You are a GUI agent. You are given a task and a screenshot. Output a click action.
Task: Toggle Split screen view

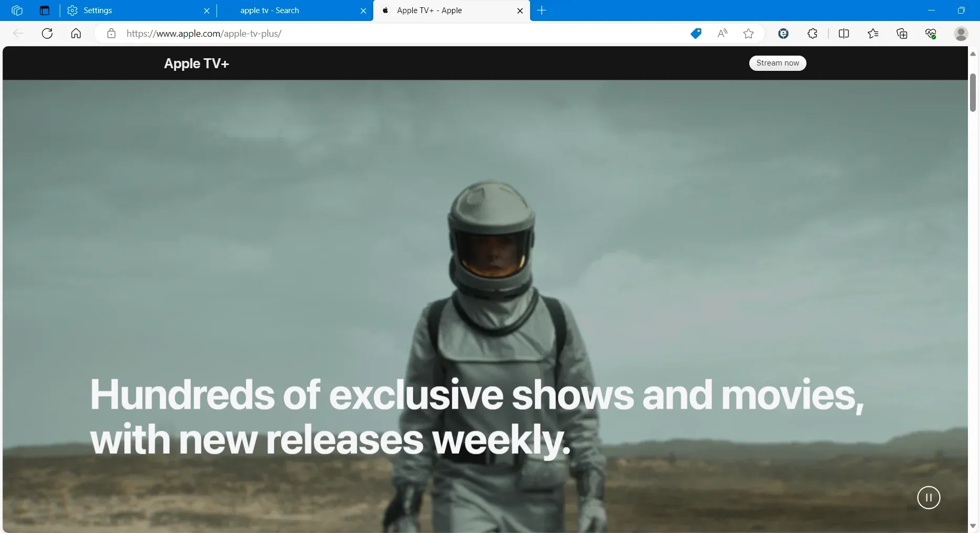click(x=844, y=34)
